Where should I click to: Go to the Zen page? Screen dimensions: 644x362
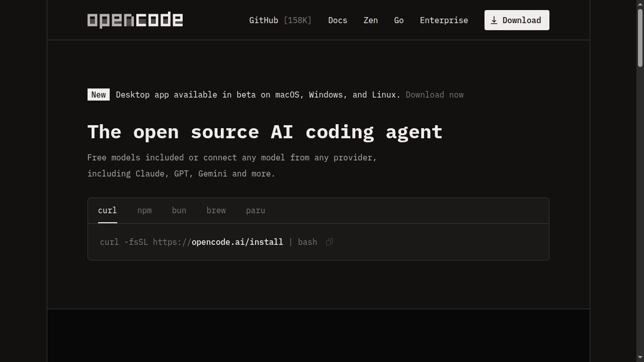(x=371, y=20)
